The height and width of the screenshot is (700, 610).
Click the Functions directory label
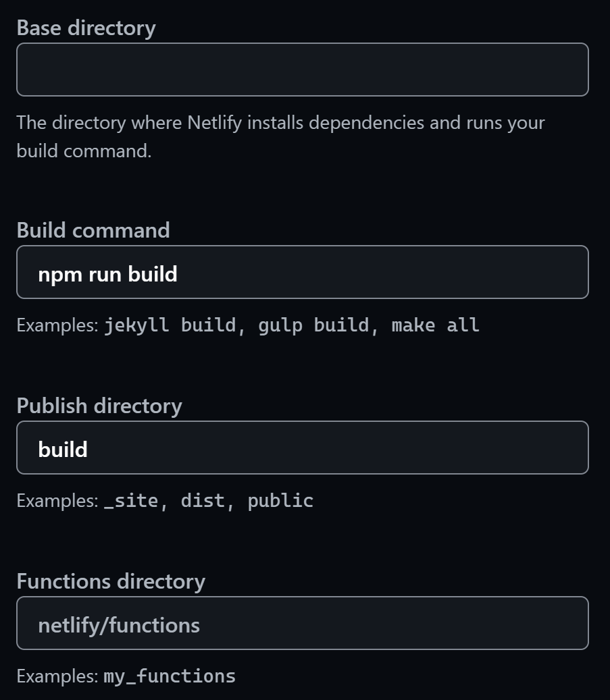pos(111,581)
